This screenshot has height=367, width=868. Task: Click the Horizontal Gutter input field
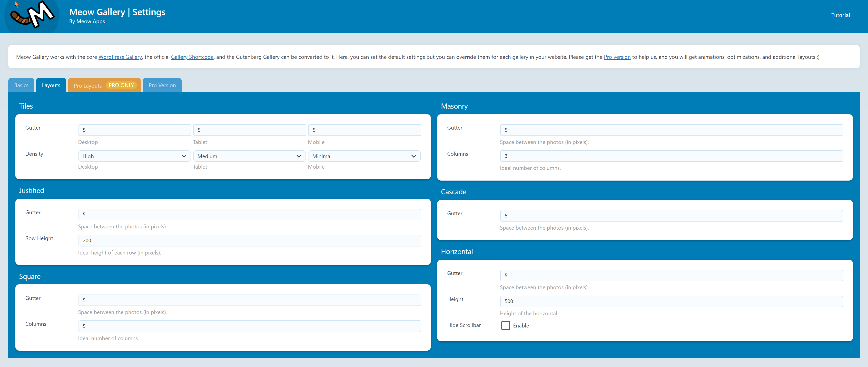671,275
